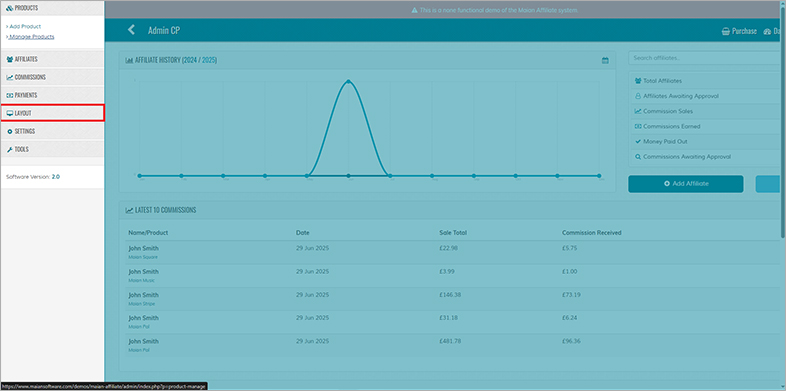786x391 pixels.
Task: Click the software version 2.0 link
Action: click(x=56, y=177)
